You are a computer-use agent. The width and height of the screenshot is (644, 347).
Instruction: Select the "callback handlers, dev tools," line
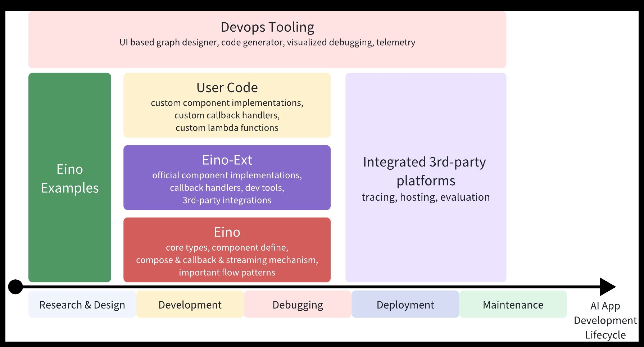coord(227,188)
